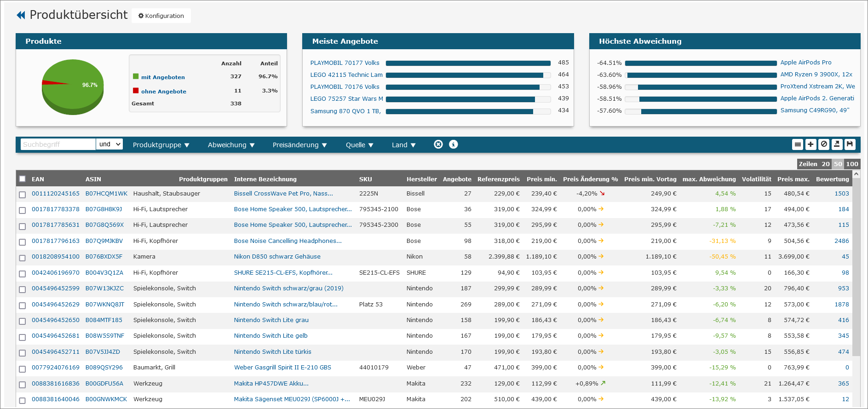This screenshot has height=409, width=868.
Task: Clear filters with the circled X icon
Action: (x=438, y=144)
